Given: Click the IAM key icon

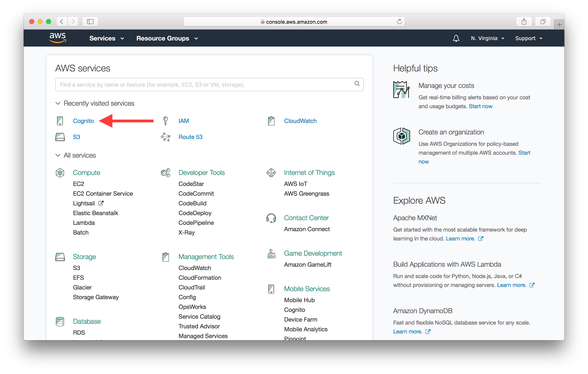Looking at the screenshot, I should [x=166, y=121].
